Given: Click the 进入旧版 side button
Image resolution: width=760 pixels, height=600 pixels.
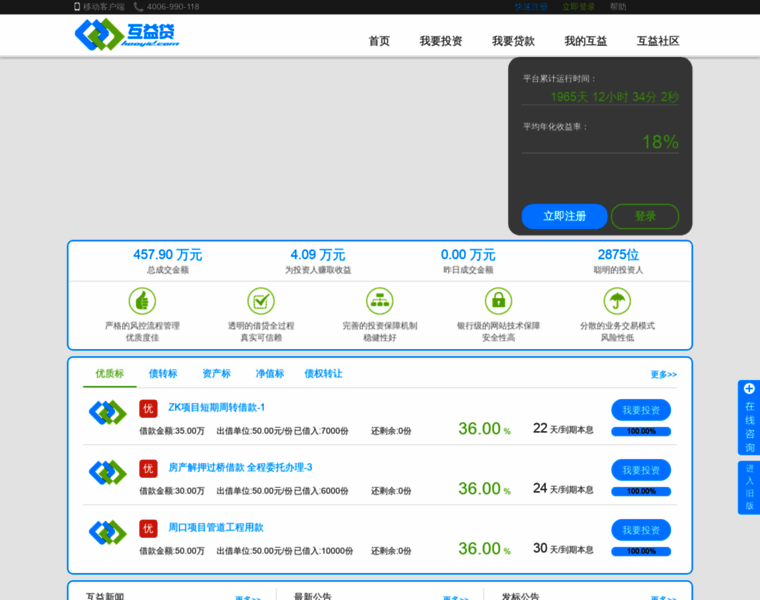Looking at the screenshot, I should click(x=749, y=488).
